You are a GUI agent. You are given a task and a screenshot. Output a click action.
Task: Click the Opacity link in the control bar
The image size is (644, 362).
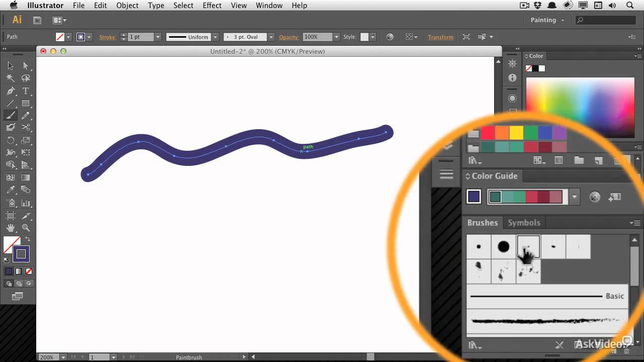[289, 37]
